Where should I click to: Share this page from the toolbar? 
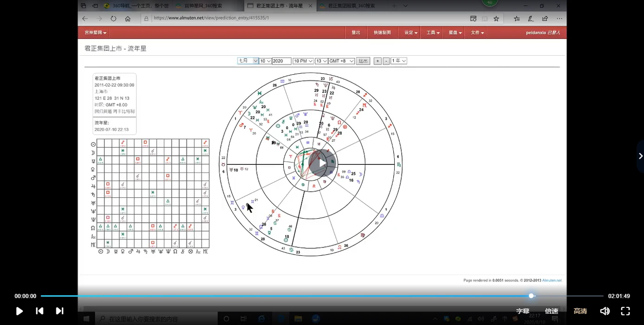[545, 19]
